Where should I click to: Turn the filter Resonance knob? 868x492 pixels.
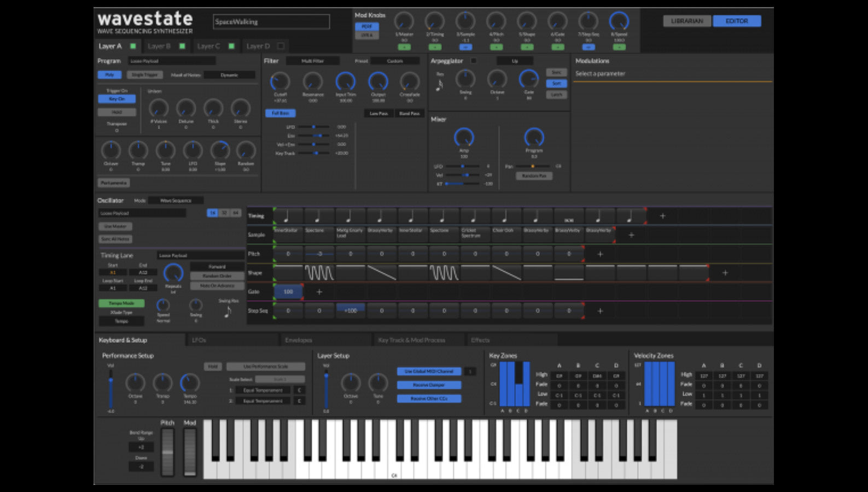pos(313,81)
